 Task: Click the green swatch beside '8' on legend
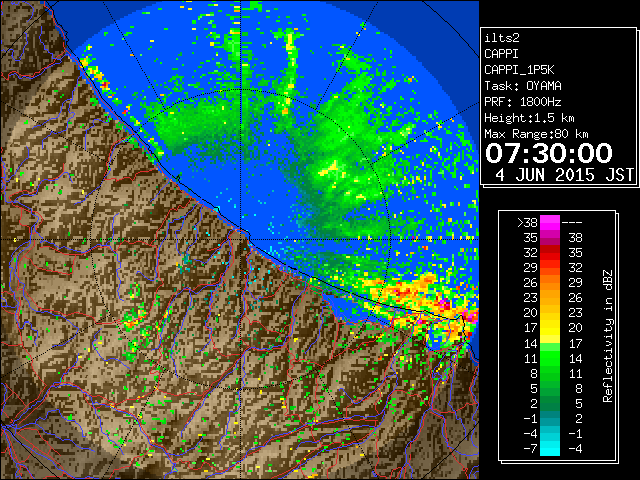pos(550,373)
